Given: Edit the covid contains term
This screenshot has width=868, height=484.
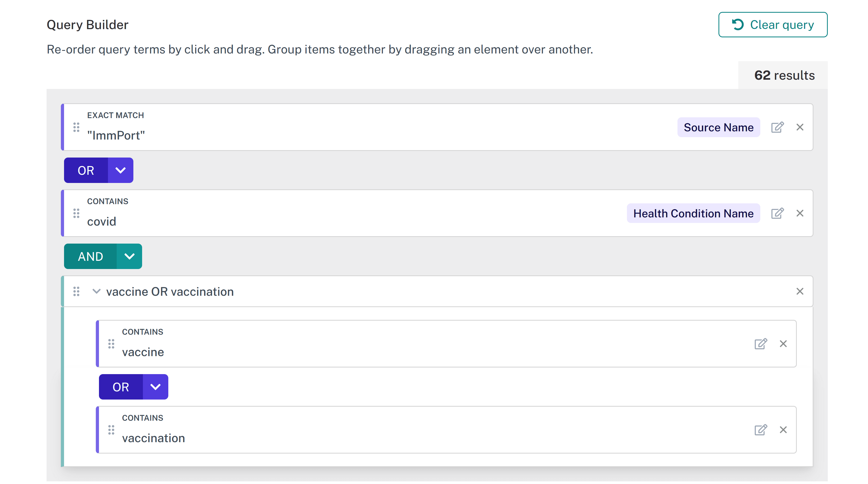Looking at the screenshot, I should pos(777,213).
